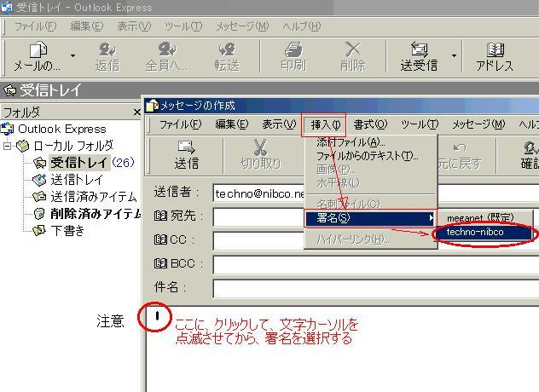Choose 添付ファイル from the 挿入 menu
The image size is (539, 392).
[x=351, y=142]
